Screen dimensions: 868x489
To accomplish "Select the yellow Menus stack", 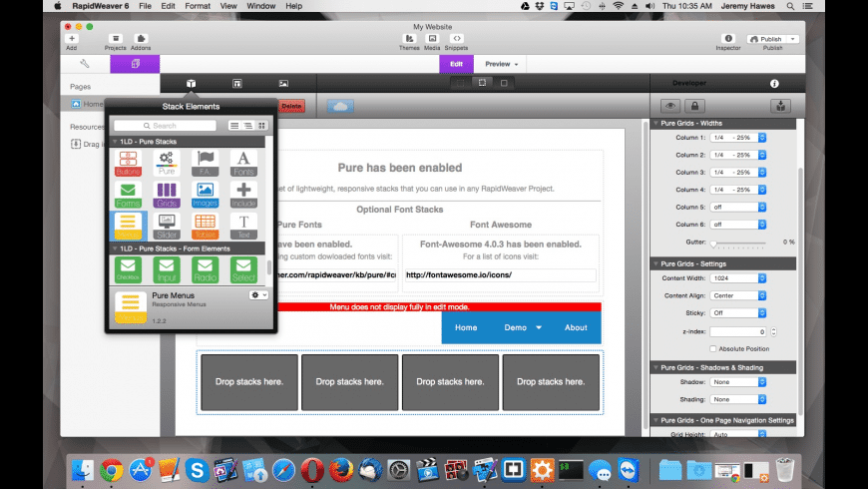I will 128,226.
